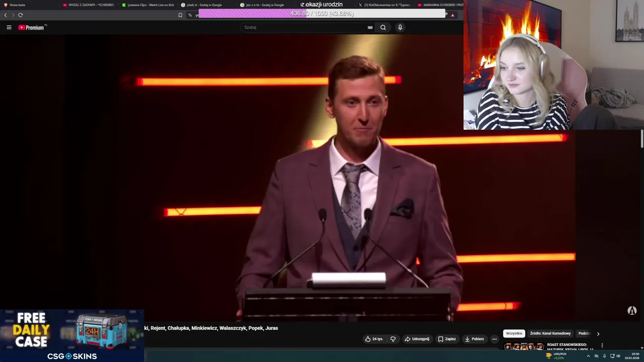Click the Brave Rewards triangle icon
The width and height of the screenshot is (644, 362).
click(x=452, y=15)
